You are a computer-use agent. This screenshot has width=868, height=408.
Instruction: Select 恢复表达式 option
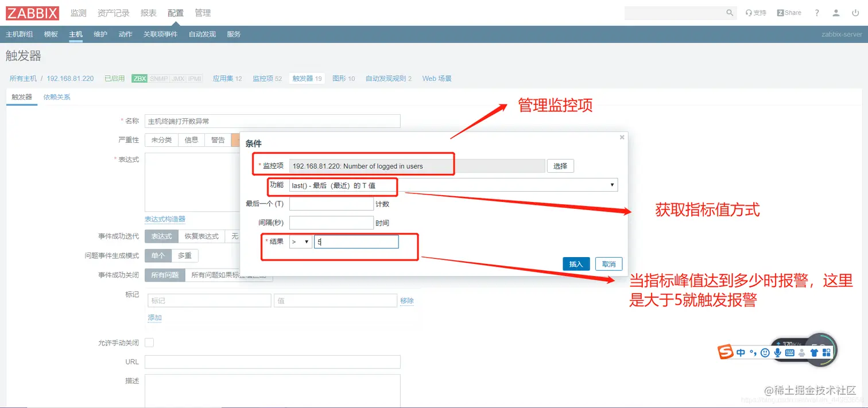(x=201, y=236)
